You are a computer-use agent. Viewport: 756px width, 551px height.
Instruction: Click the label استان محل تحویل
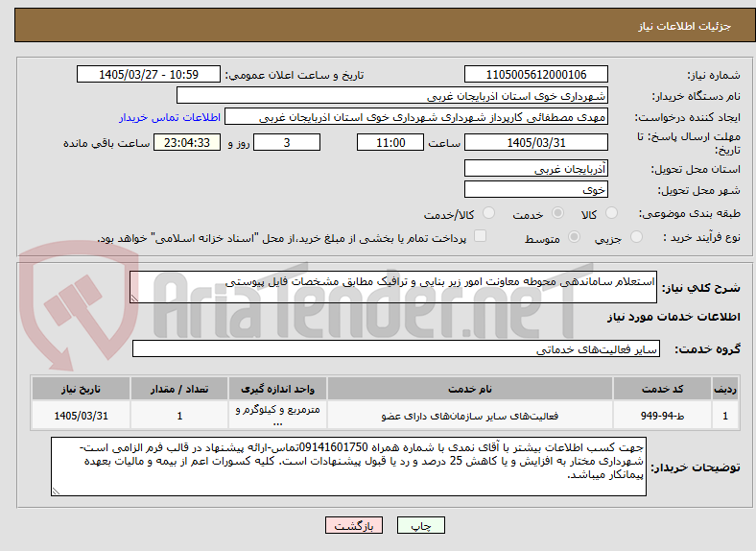696,169
